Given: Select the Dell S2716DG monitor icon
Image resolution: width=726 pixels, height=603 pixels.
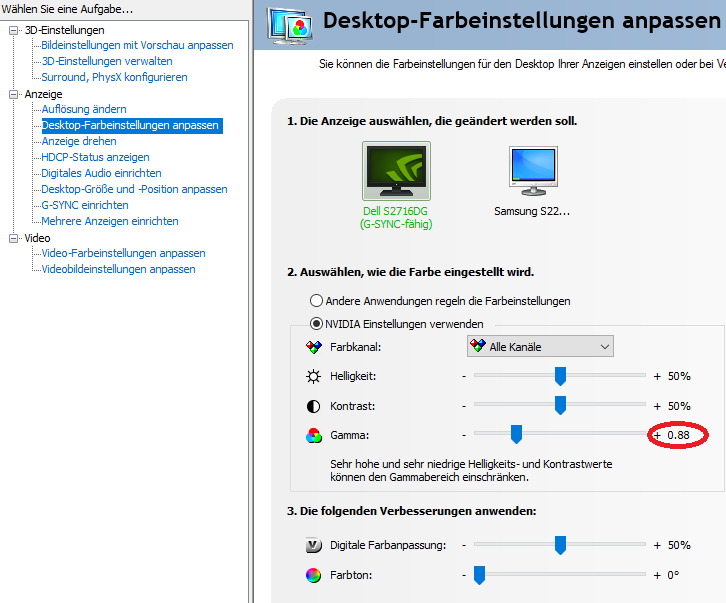Looking at the screenshot, I should pyautogui.click(x=396, y=171).
